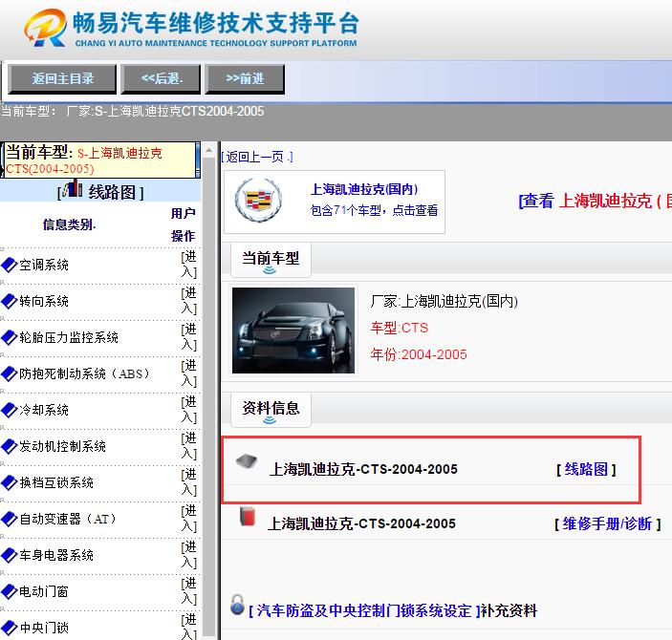
Task: Select 轮胎压力监控系统 in the sidebar list
Action: click(x=69, y=338)
